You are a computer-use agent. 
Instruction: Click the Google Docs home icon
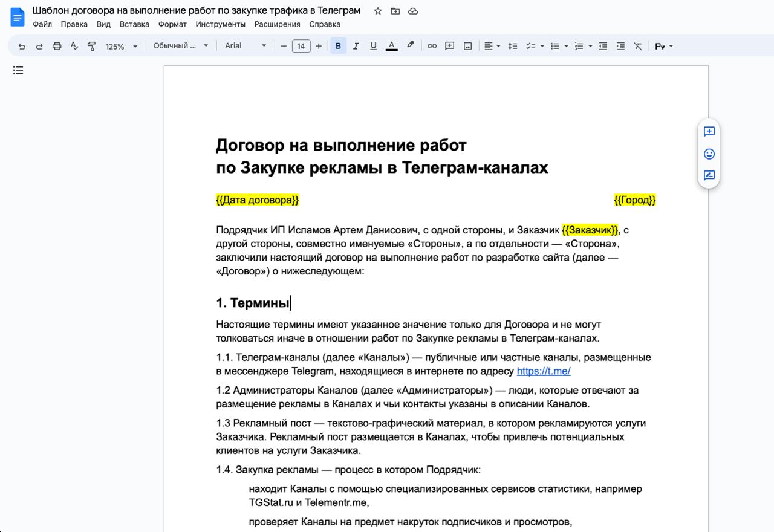[18, 17]
